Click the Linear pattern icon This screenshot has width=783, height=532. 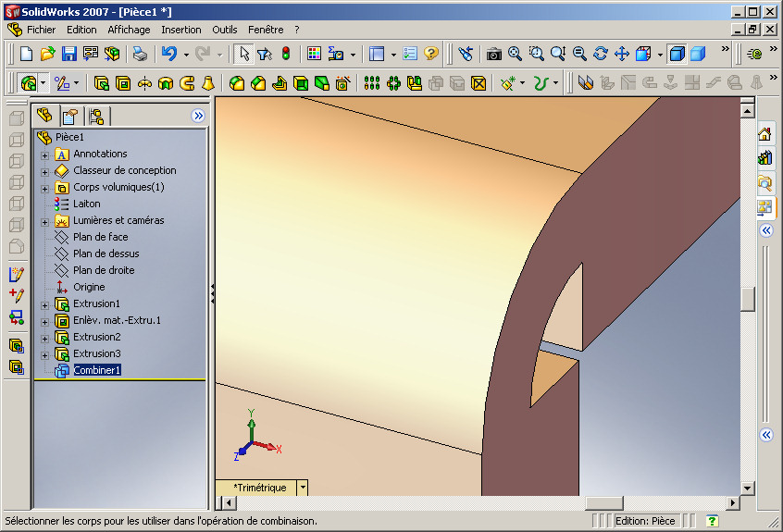point(372,83)
